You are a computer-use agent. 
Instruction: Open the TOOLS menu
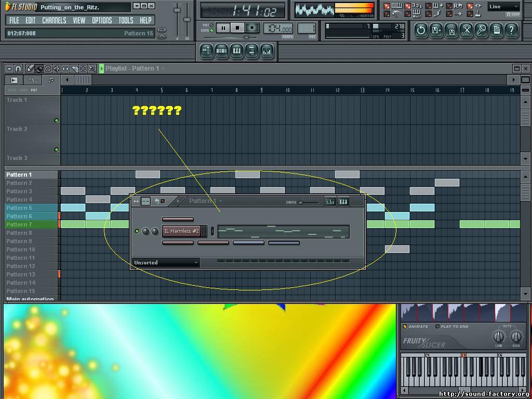pyautogui.click(x=126, y=21)
